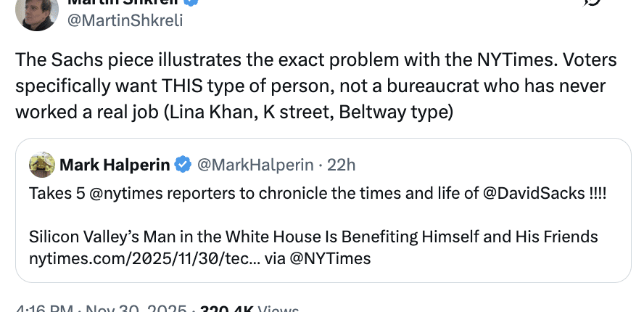Click the 4:16 PM timestamp
This screenshot has height=312, width=644.
(44, 309)
